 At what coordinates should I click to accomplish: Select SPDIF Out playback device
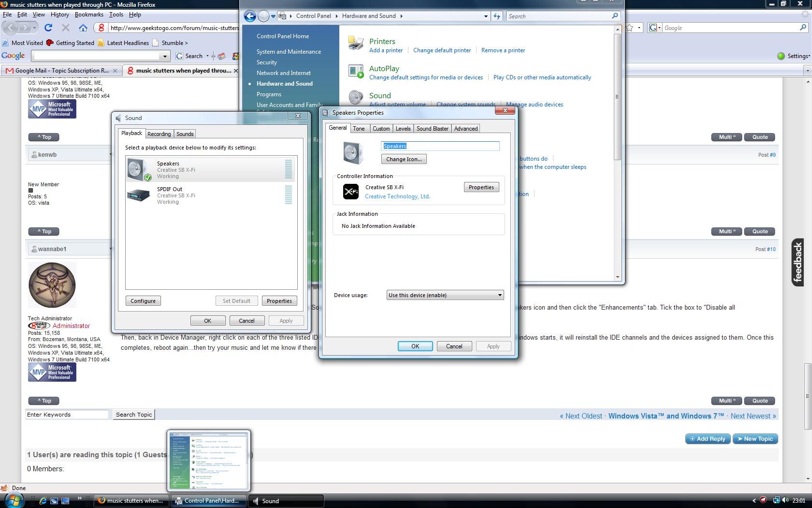(x=210, y=195)
